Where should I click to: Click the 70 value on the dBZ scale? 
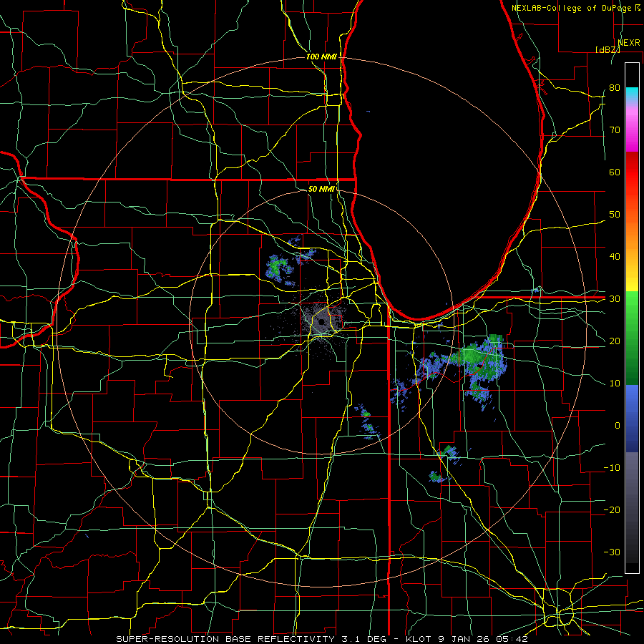pyautogui.click(x=615, y=130)
